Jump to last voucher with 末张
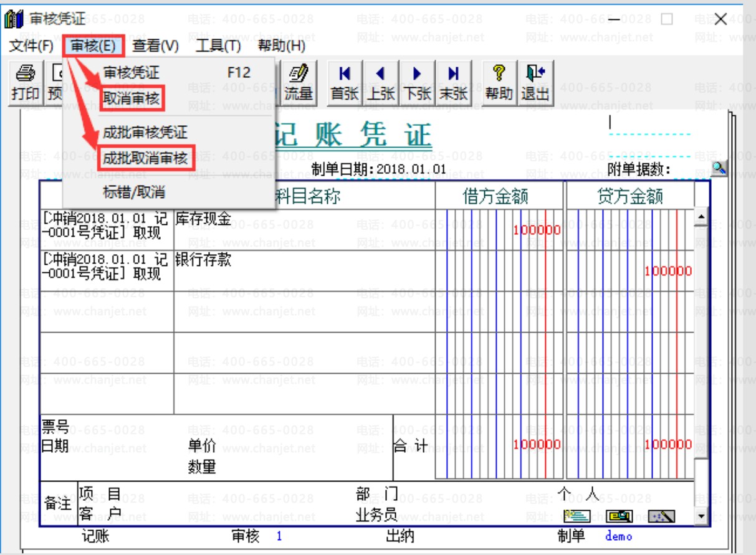The width and height of the screenshot is (756, 555). click(x=453, y=83)
